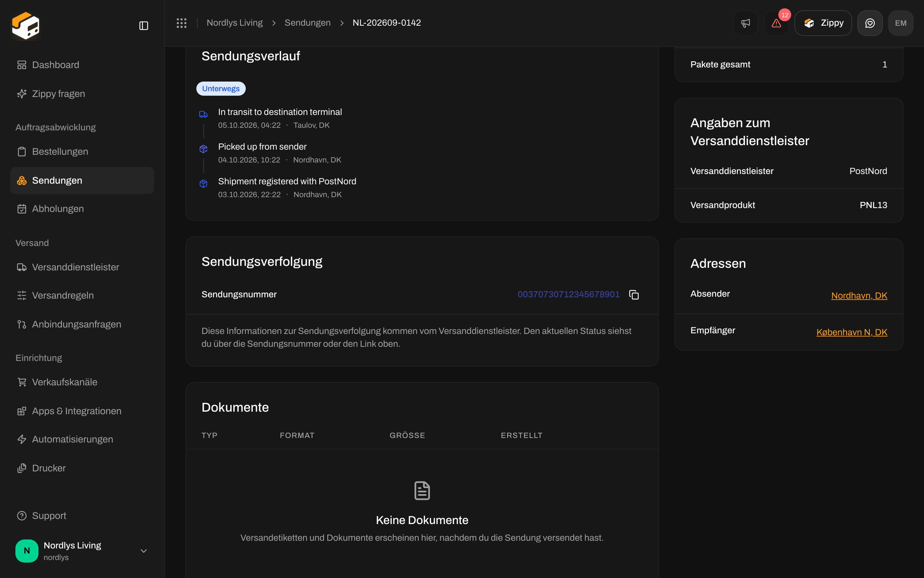Viewport: 924px width, 578px height.
Task: Open Anbindungsanfragen in sidebar
Action: (82, 324)
